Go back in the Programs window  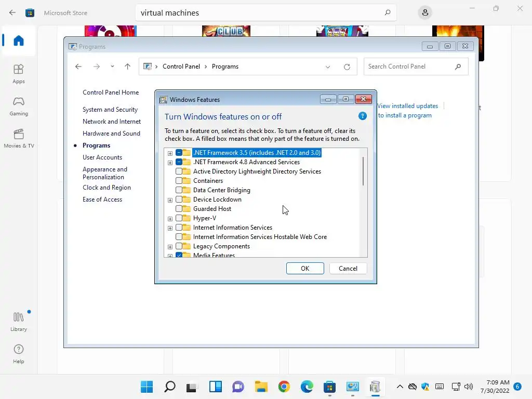78,66
